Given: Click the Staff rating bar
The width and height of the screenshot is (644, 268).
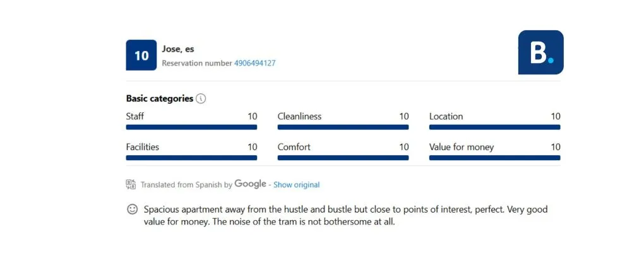Looking at the screenshot, I should 191,127.
